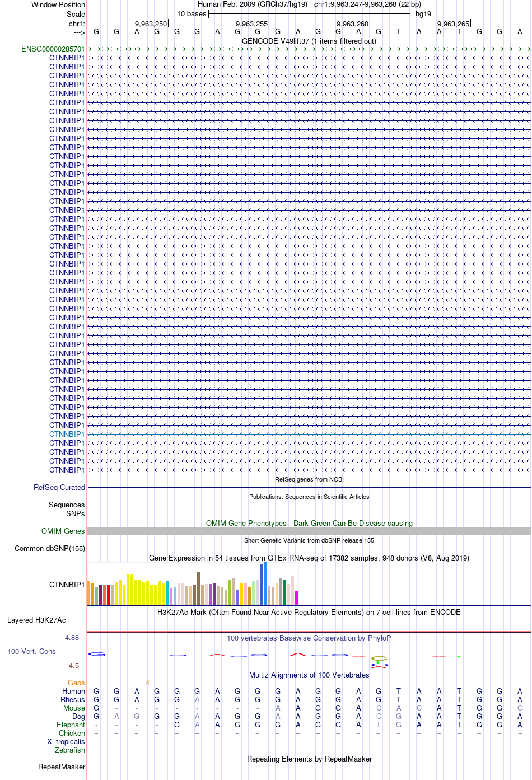Click the gray OMIM Genes item bar

click(309, 531)
